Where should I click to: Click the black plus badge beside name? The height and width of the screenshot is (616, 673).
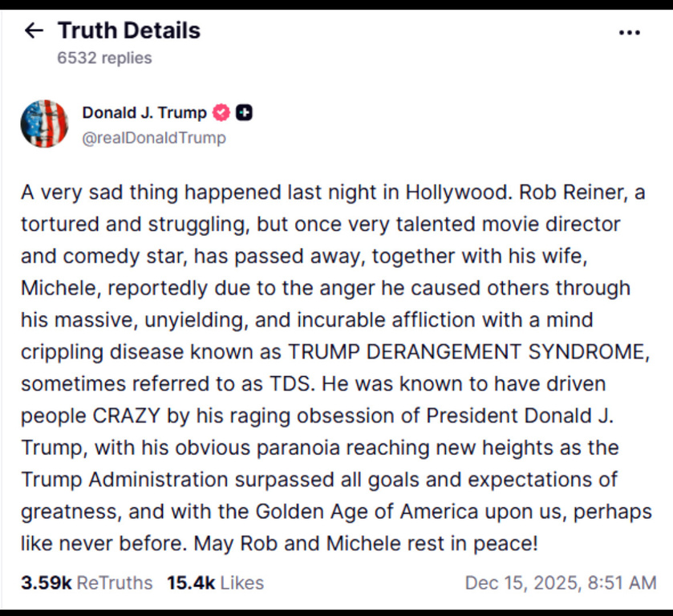(245, 113)
